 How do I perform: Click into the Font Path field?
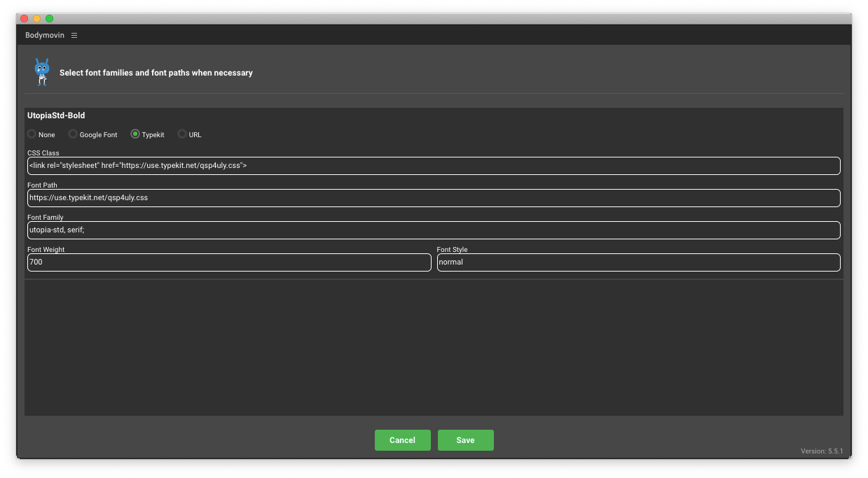434,198
